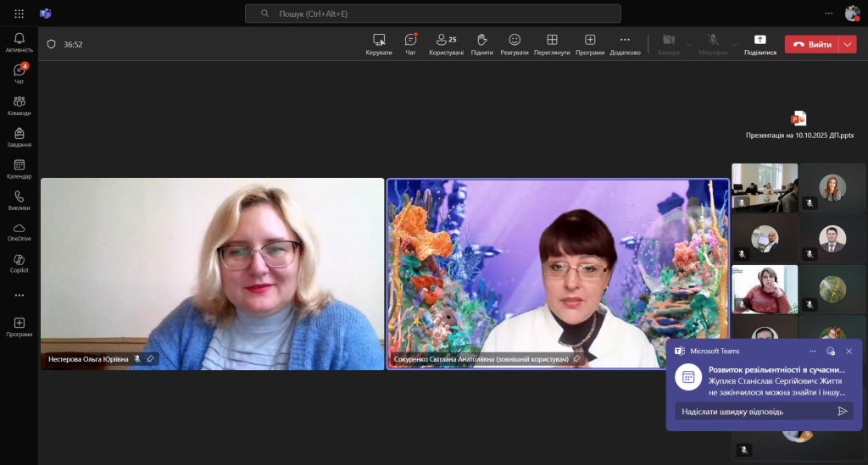868x465 pixels.
Task: Toggle the Мікрофон microphone mute
Action: 713,44
